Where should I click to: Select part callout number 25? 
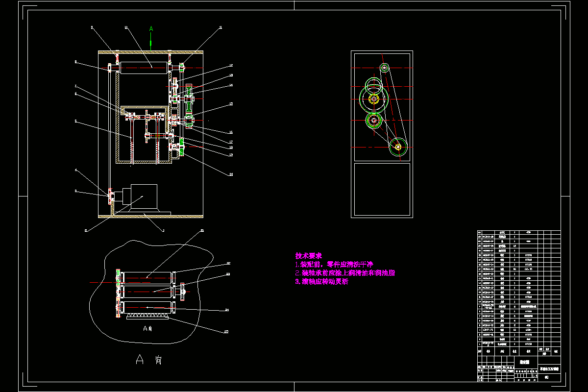(226, 332)
